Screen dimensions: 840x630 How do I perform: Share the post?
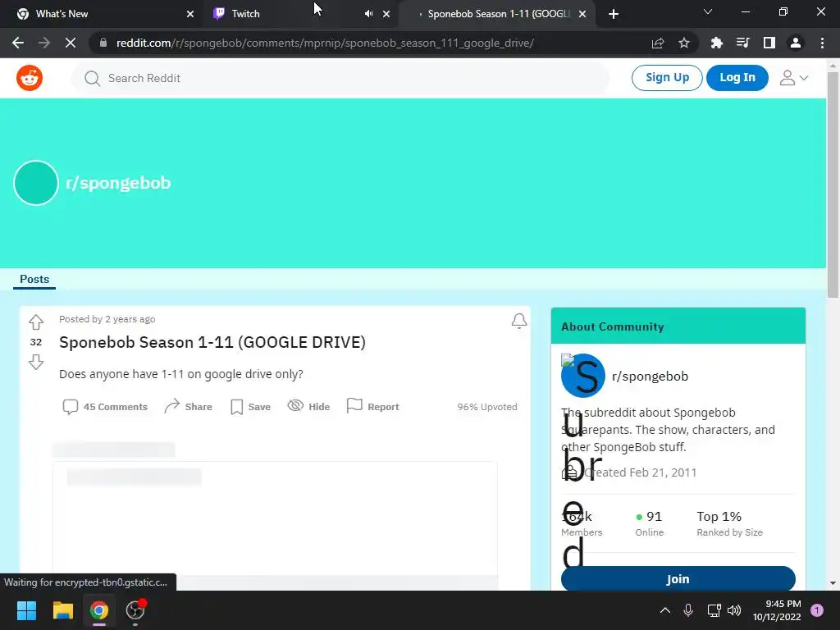tap(189, 407)
